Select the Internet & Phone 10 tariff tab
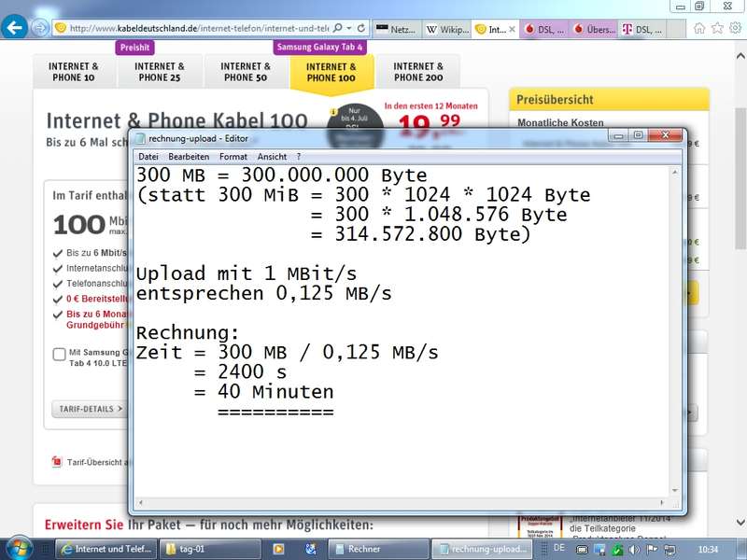Image resolution: width=747 pixels, height=560 pixels. pyautogui.click(x=74, y=72)
